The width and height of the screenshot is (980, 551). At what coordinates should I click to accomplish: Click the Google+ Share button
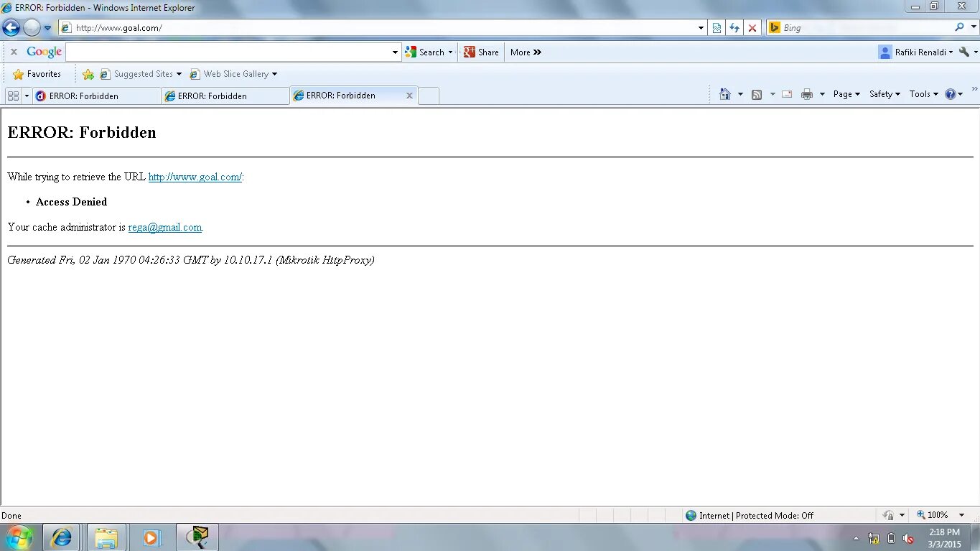[481, 52]
